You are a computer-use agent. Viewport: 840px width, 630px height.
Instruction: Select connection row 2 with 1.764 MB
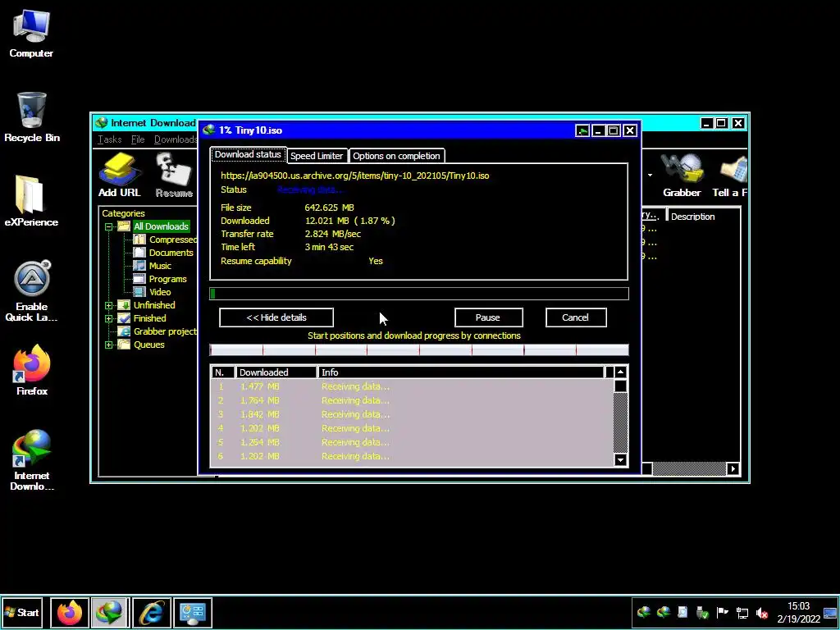[x=412, y=400]
